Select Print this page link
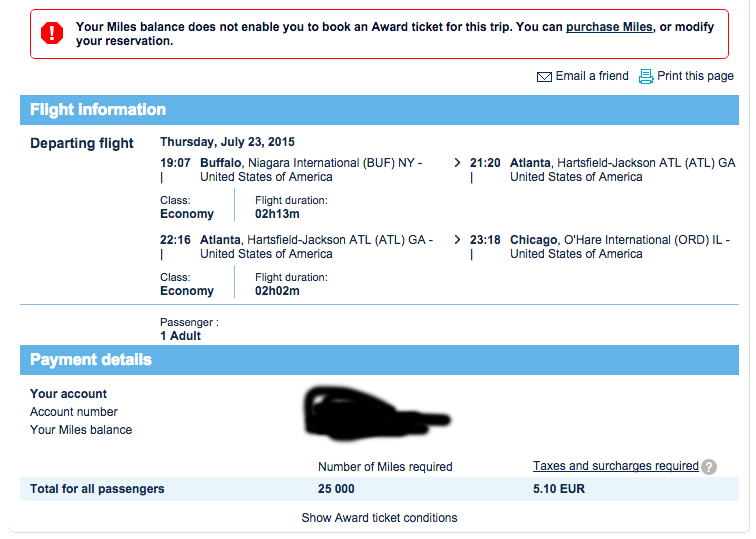 tap(695, 76)
